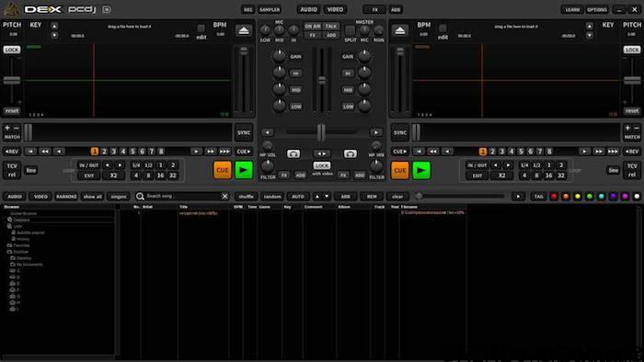Raise left deck key with up arrow
Image resolution: width=644 pixels, height=362 pixels.
pos(54,27)
